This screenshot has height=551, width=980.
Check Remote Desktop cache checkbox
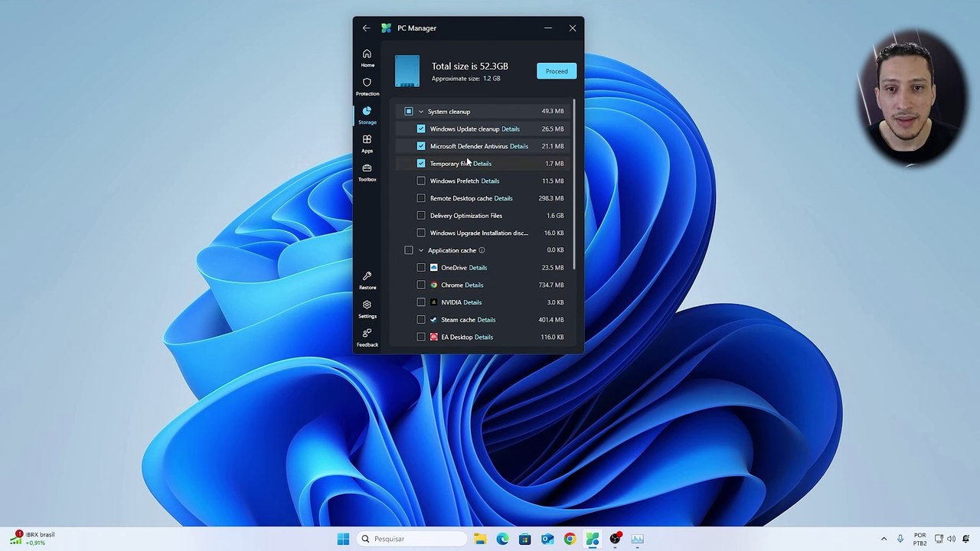point(421,198)
